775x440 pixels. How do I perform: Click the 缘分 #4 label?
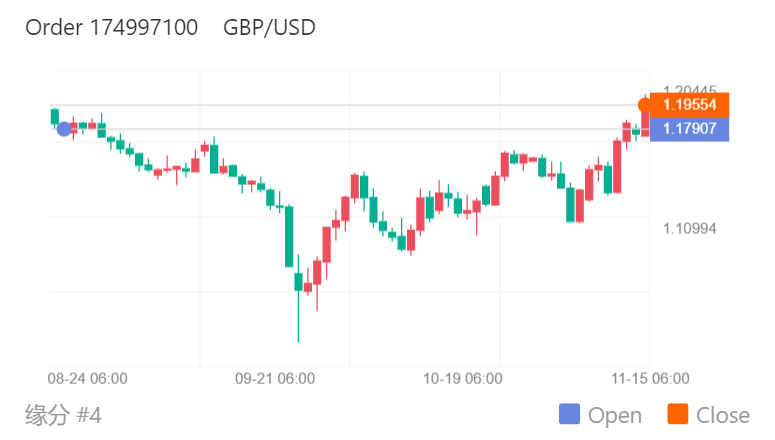click(63, 414)
